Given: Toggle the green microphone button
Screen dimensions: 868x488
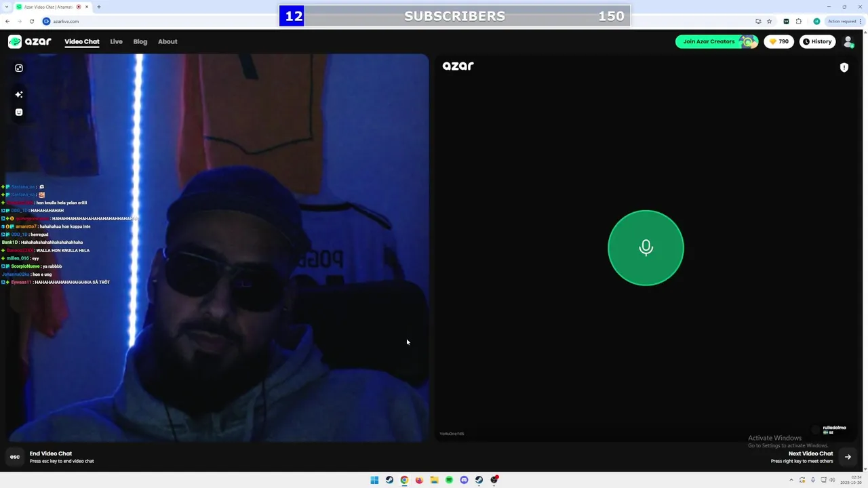Looking at the screenshot, I should click(x=646, y=248).
